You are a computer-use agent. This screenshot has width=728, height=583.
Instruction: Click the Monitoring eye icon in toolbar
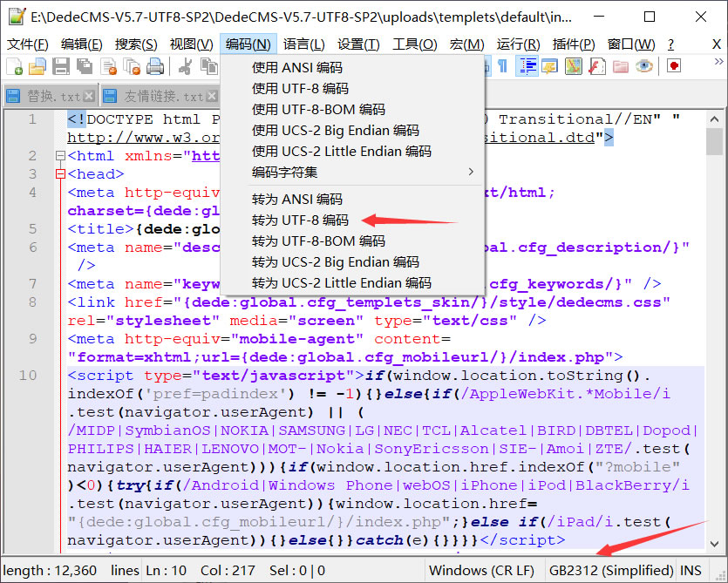(x=644, y=66)
